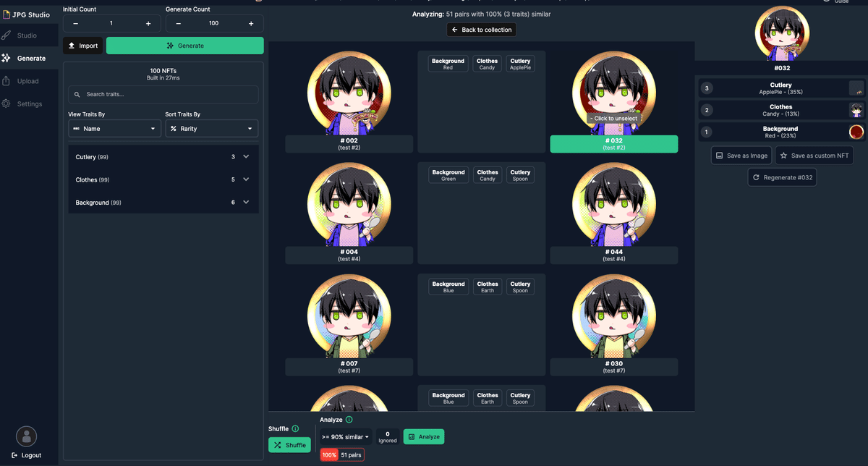
Task: Log out using the Logout link
Action: (x=27, y=455)
